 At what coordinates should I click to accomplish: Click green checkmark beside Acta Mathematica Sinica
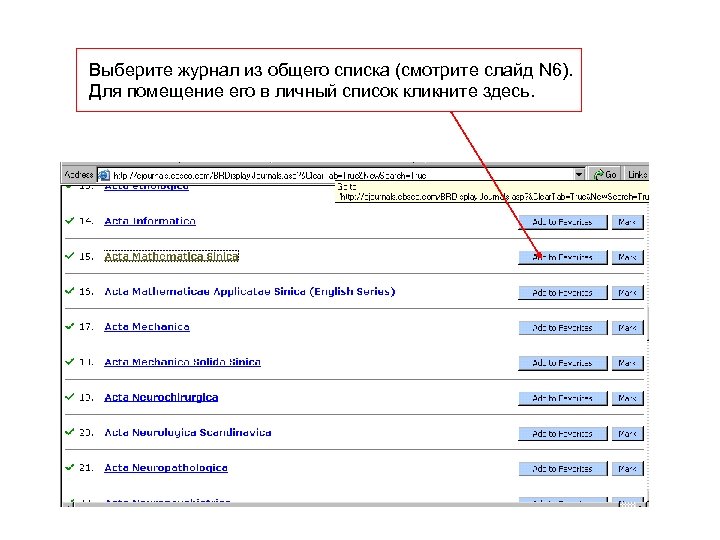pyautogui.click(x=70, y=255)
